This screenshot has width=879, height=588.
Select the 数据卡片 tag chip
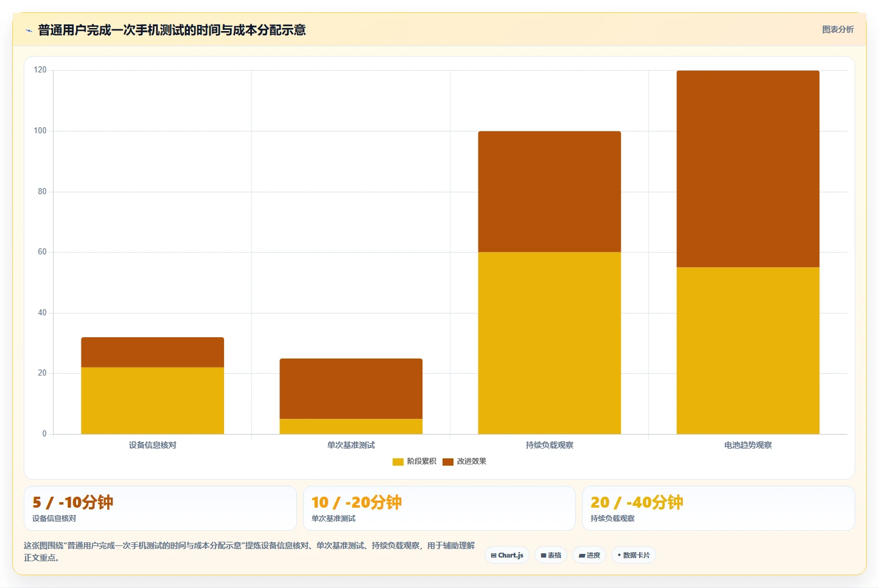click(634, 555)
